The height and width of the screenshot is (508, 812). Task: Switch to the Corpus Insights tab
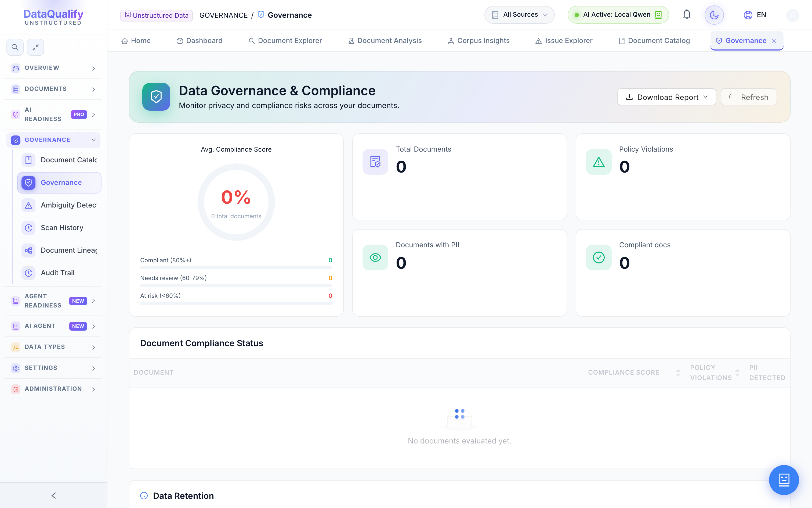(x=479, y=41)
